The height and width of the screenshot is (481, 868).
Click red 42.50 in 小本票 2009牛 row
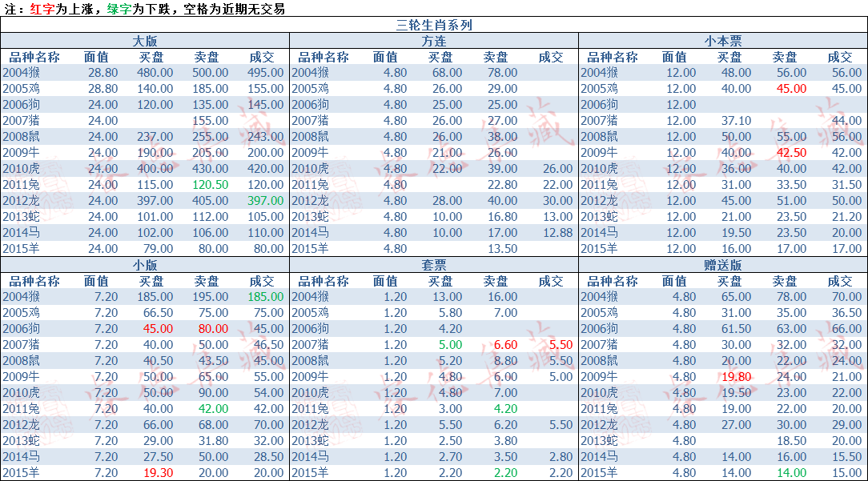(x=792, y=153)
